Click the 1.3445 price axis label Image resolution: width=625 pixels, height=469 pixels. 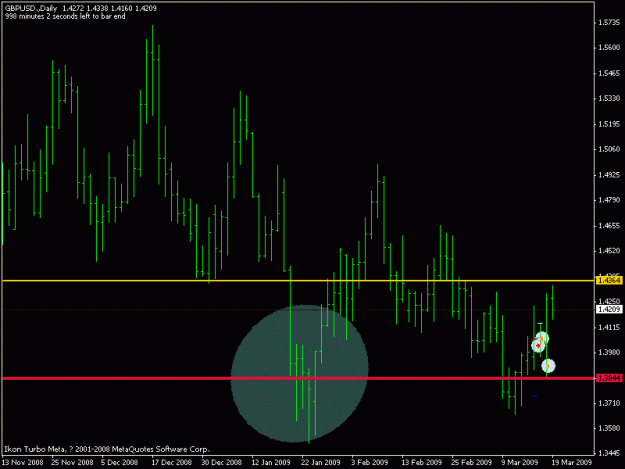[x=609, y=453]
